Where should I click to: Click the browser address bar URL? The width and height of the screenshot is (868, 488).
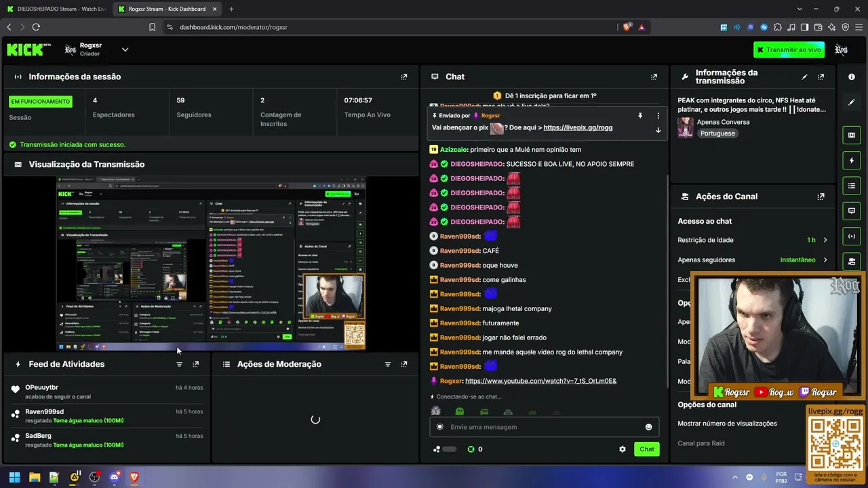tap(233, 27)
